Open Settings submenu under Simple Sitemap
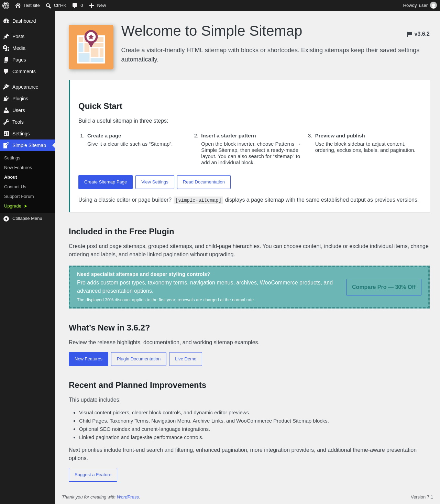 pyautogui.click(x=12, y=158)
